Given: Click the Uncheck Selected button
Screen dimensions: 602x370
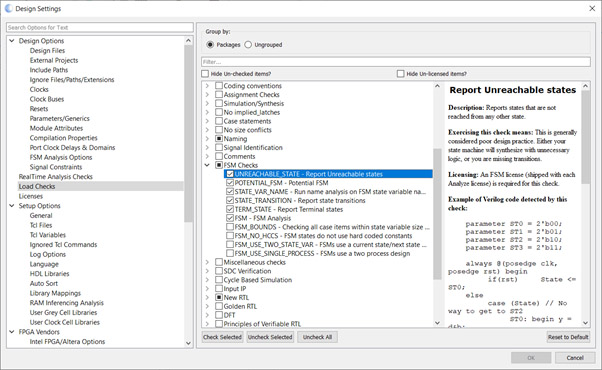Looking at the screenshot, I should pyautogui.click(x=270, y=337).
